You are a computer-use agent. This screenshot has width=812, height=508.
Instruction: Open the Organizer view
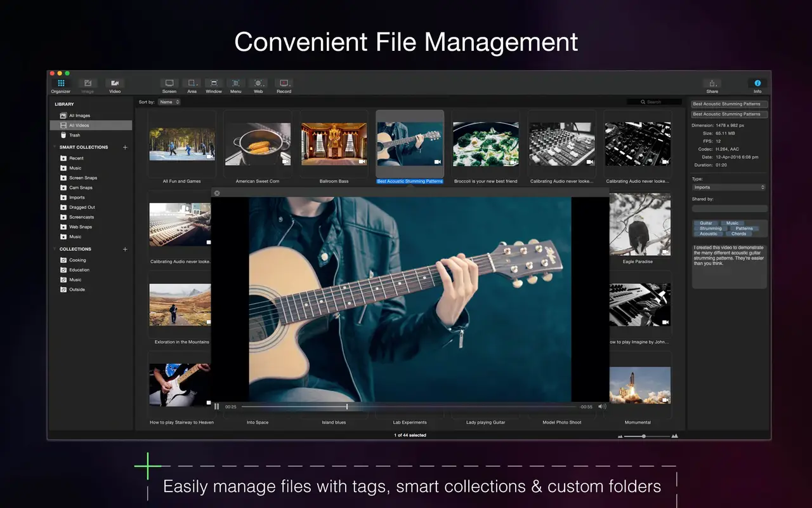60,83
